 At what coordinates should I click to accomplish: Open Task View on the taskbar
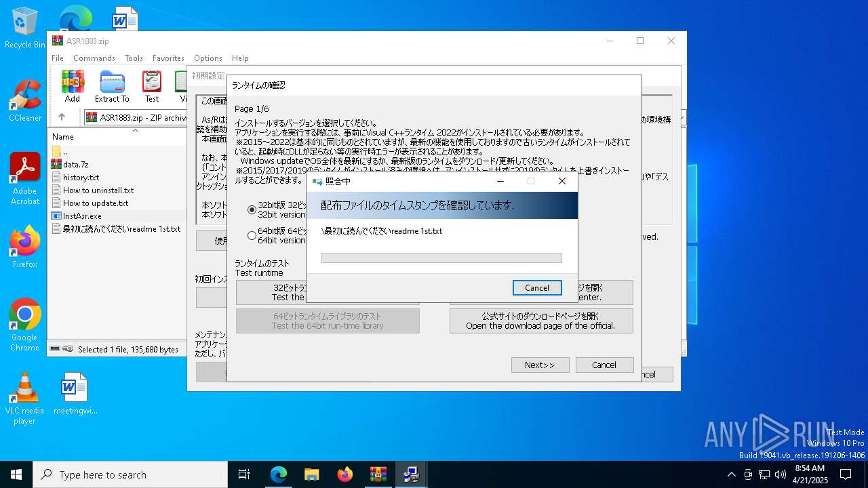244,474
